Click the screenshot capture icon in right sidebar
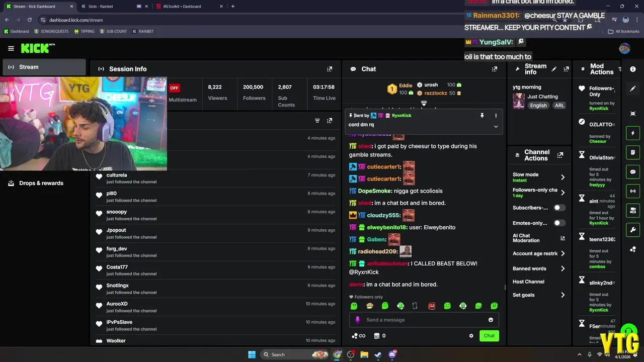 633,114
